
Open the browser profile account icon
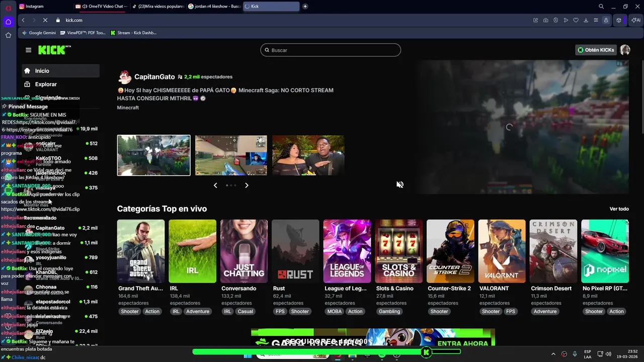pos(606,20)
